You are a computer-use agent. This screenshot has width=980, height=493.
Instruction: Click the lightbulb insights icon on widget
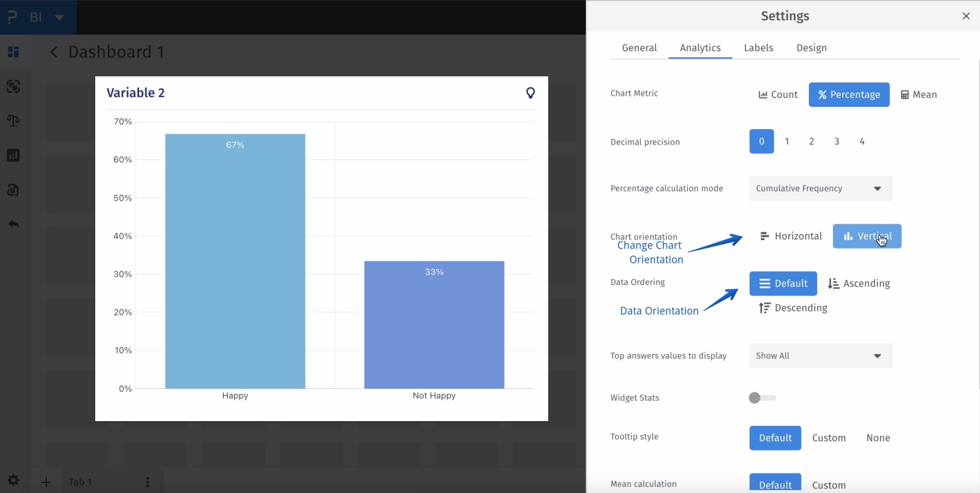tap(531, 93)
